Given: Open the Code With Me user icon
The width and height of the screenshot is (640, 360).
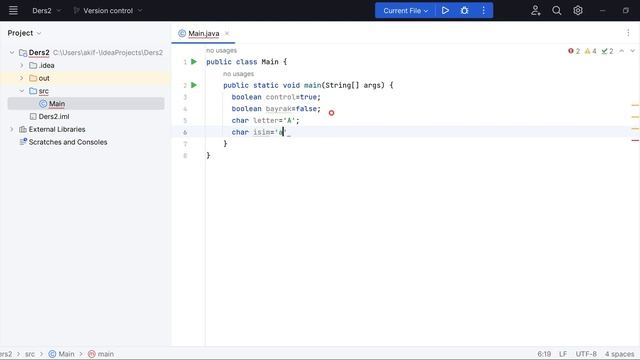Looking at the screenshot, I should [536, 11].
